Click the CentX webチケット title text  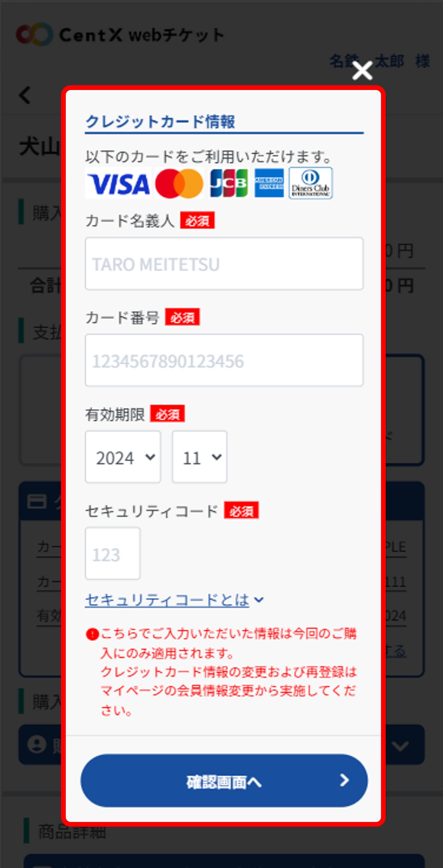[142, 35]
